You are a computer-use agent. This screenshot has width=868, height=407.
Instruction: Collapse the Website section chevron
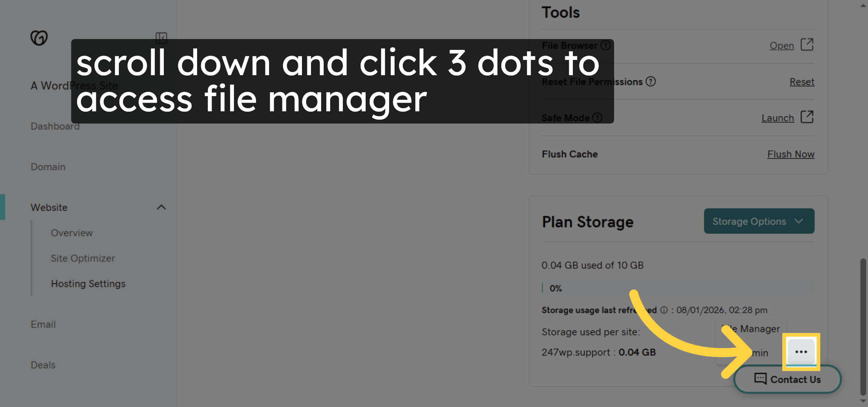(162, 207)
